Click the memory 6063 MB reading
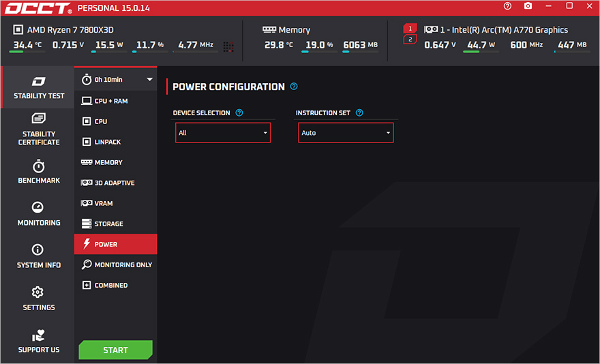This screenshot has width=600, height=364. pos(360,45)
